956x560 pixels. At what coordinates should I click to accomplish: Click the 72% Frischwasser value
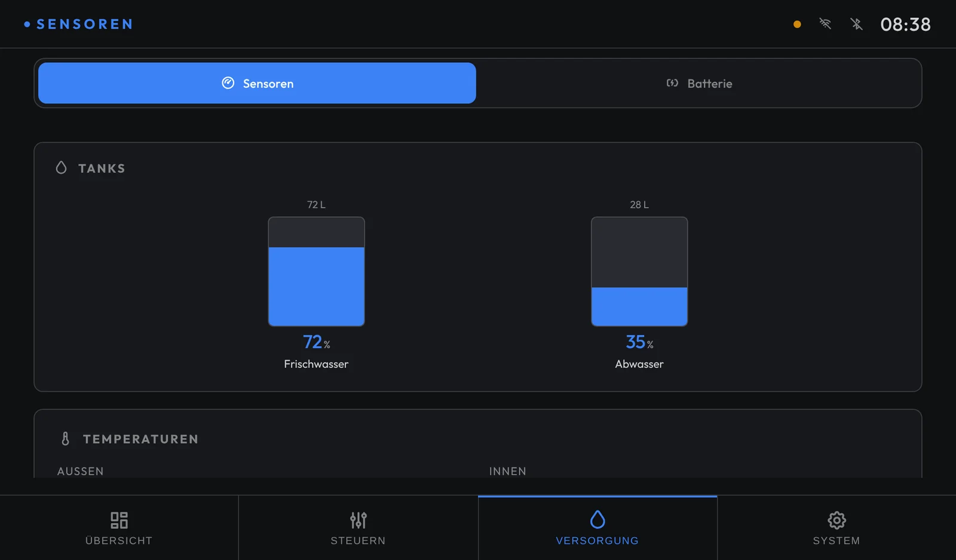(316, 342)
